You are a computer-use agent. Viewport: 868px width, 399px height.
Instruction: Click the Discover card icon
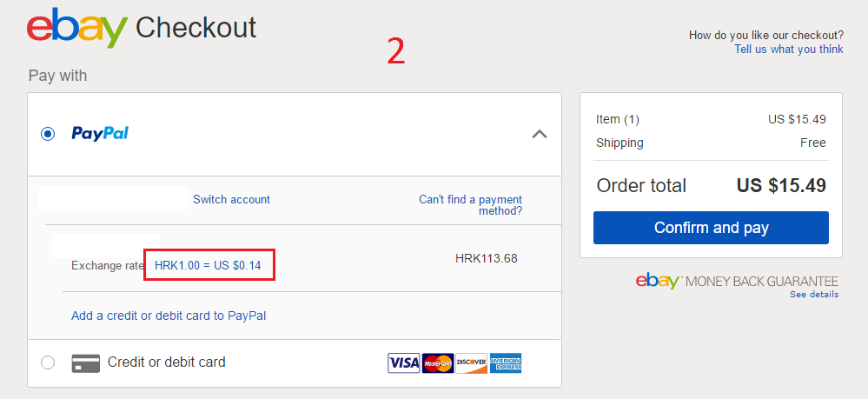[472, 363]
